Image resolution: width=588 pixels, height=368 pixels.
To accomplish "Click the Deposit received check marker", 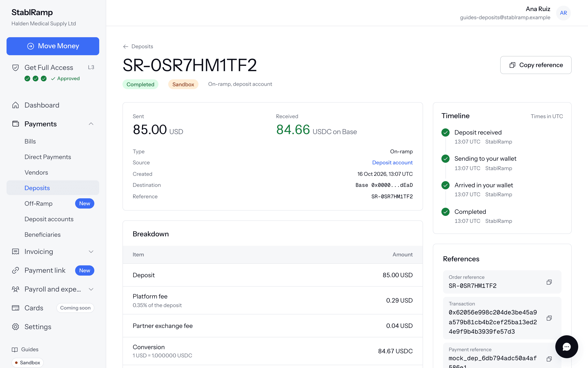I will click(x=445, y=132).
